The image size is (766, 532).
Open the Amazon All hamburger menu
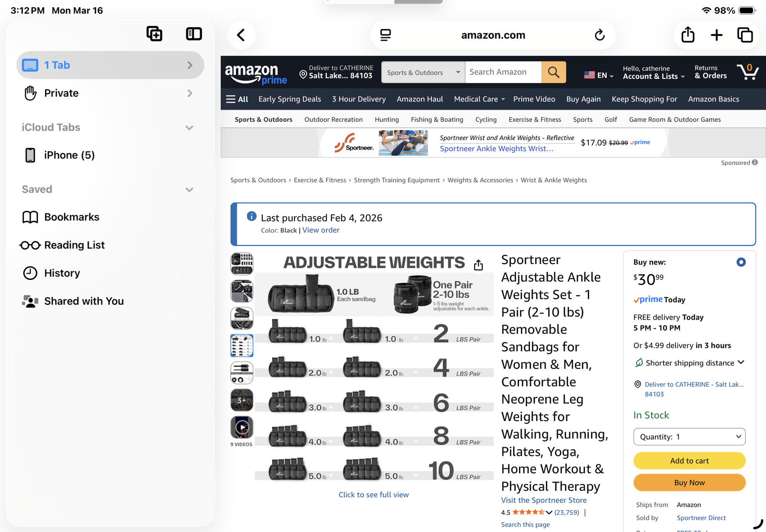[x=237, y=99]
